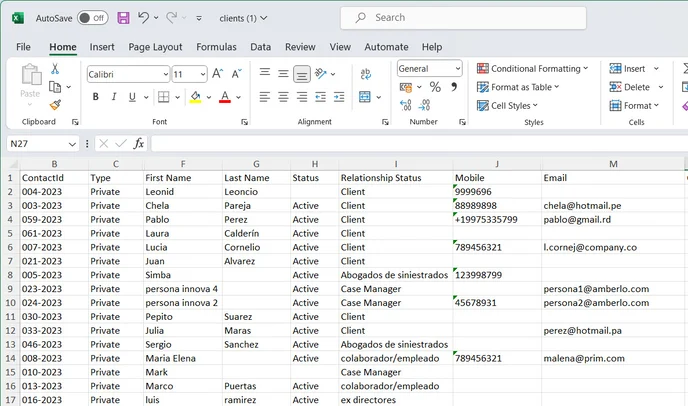Click Accounting Number Format icon

click(x=406, y=87)
